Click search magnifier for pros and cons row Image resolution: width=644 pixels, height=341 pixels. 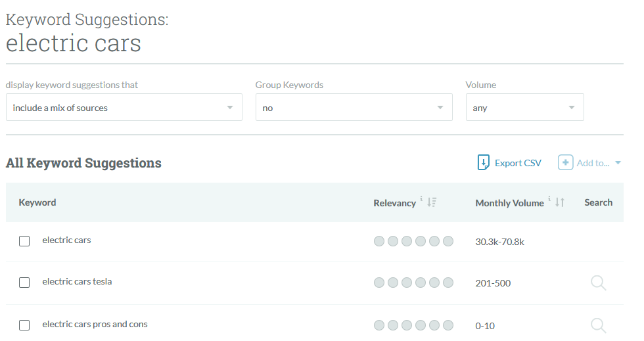point(598,325)
